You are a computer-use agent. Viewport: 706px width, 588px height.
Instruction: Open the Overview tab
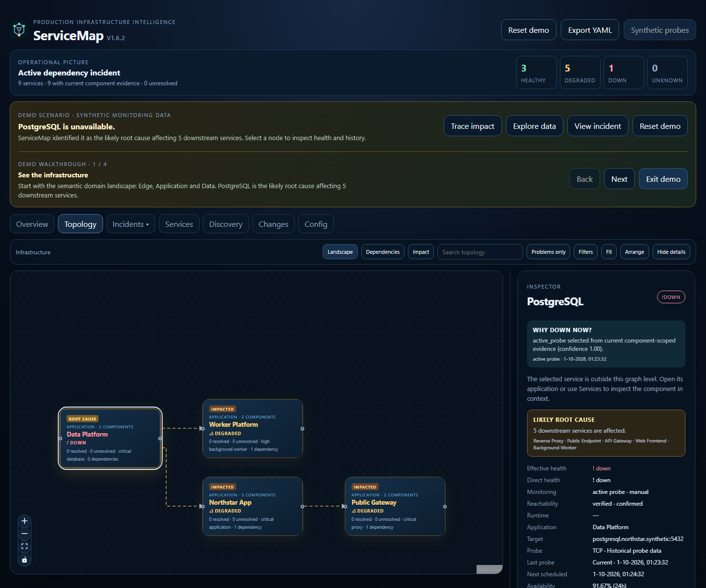click(32, 224)
